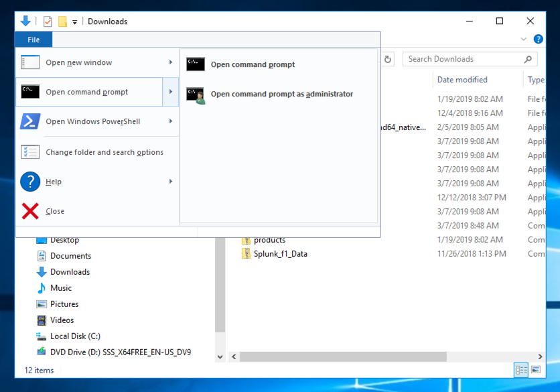Open the File tab menu

(x=33, y=40)
